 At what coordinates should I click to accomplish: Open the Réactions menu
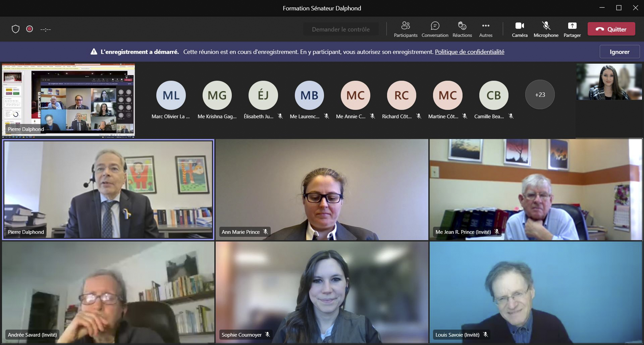click(x=462, y=29)
